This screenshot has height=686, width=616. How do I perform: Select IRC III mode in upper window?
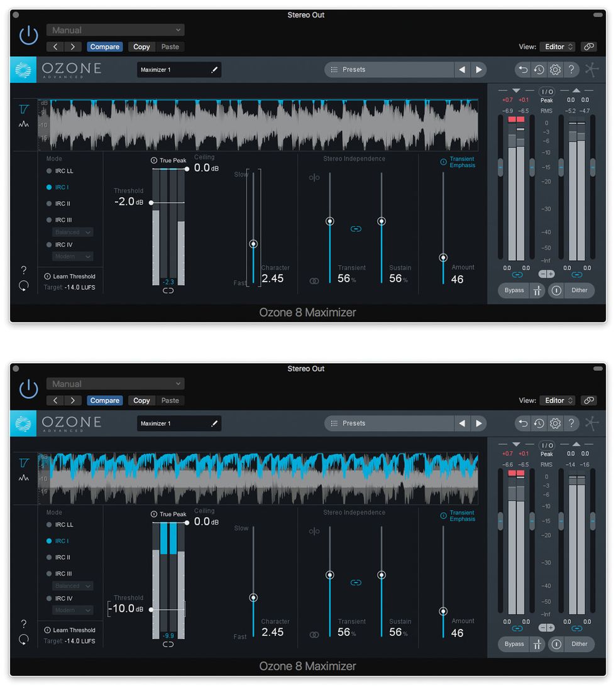click(x=59, y=220)
